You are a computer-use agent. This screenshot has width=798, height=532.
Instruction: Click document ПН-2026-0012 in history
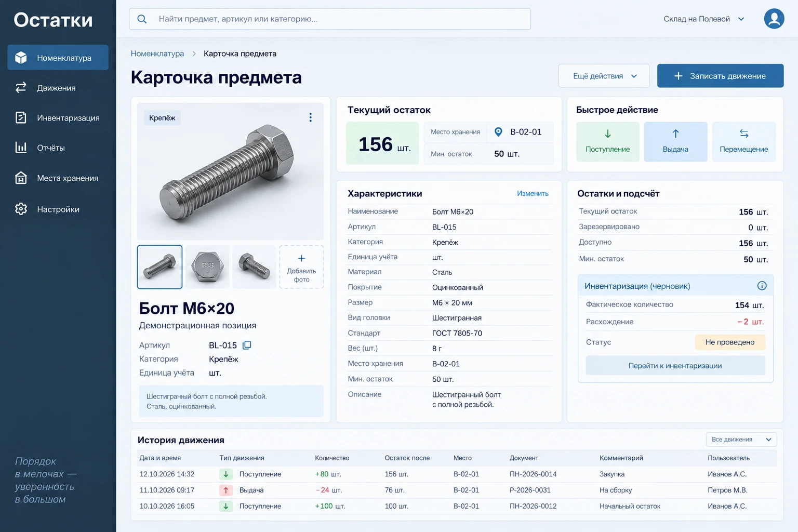pyautogui.click(x=533, y=506)
